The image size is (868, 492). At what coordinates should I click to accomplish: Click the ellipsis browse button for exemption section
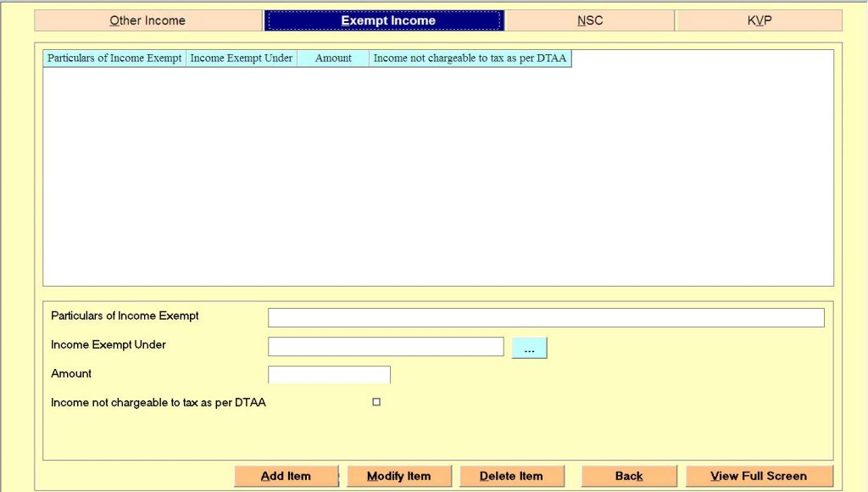point(529,348)
